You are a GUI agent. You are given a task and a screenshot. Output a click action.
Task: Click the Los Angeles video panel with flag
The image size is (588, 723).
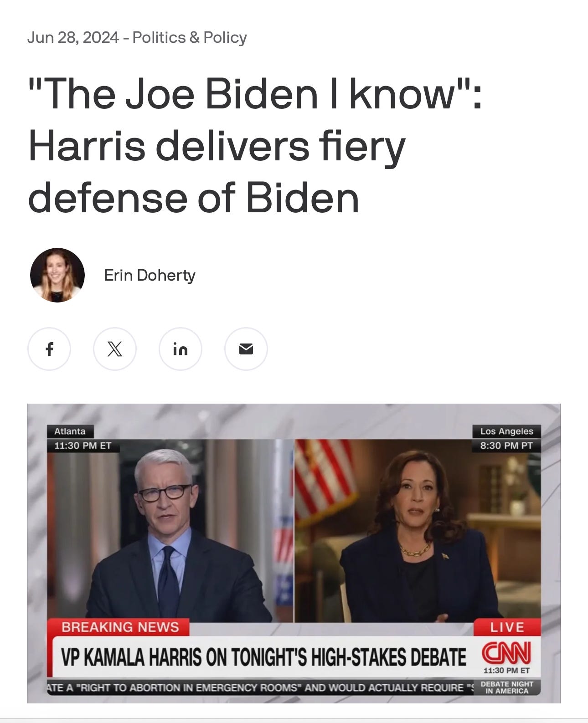point(418,531)
